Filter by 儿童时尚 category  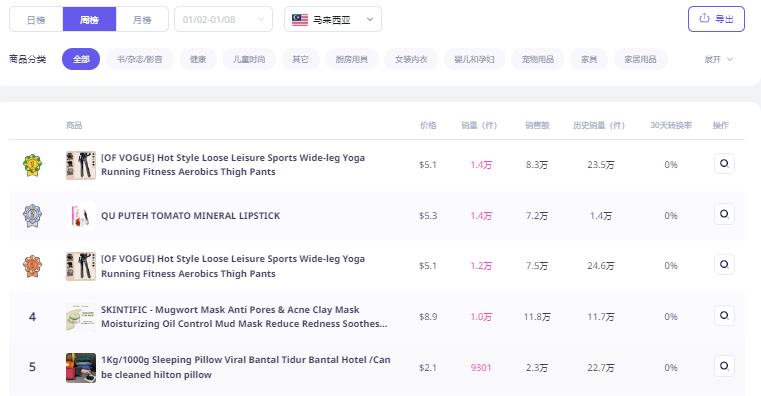pyautogui.click(x=249, y=59)
